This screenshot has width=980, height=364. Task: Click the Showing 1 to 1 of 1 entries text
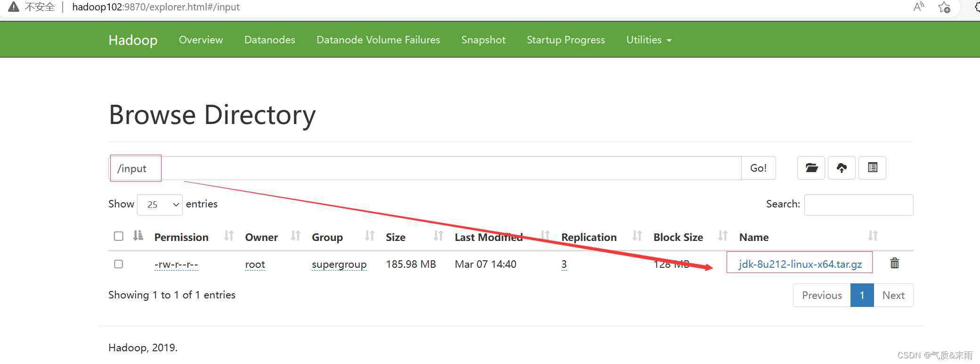172,295
